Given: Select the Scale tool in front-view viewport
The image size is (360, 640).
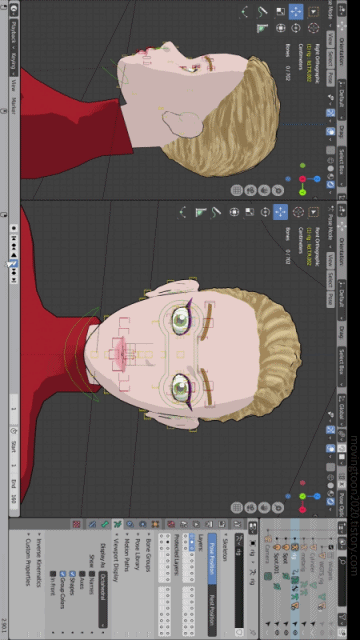Looking at the screenshot, I should 249,212.
